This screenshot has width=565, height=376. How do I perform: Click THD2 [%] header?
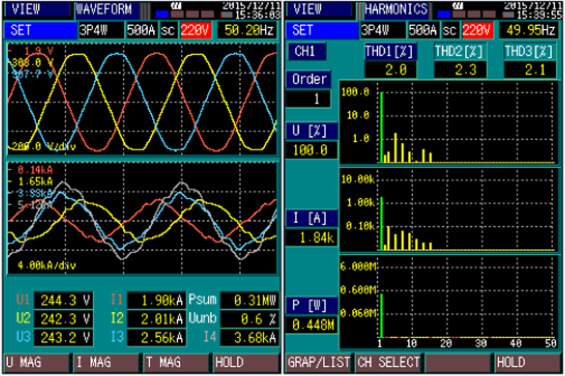pyautogui.click(x=460, y=52)
